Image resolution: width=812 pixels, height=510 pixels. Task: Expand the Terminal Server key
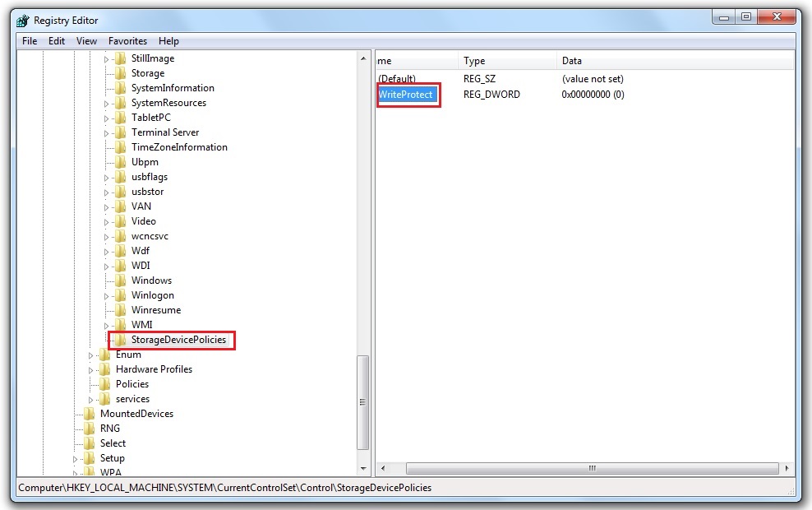pyautogui.click(x=106, y=133)
